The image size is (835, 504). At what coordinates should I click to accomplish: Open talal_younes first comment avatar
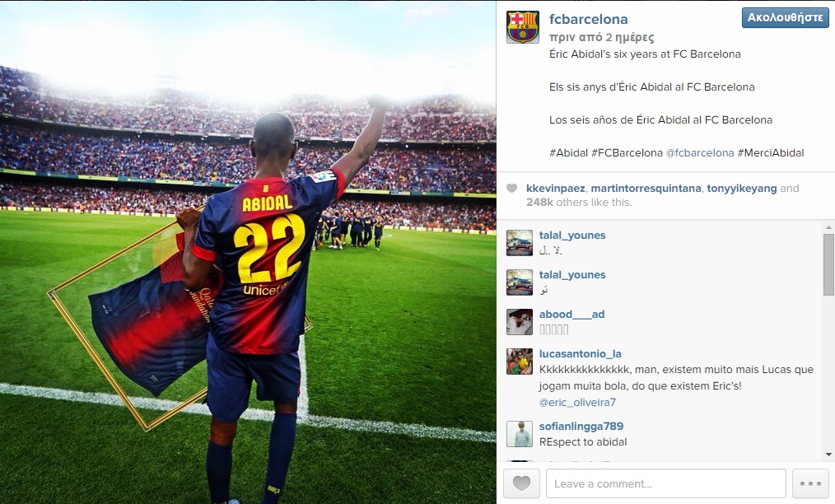[520, 243]
